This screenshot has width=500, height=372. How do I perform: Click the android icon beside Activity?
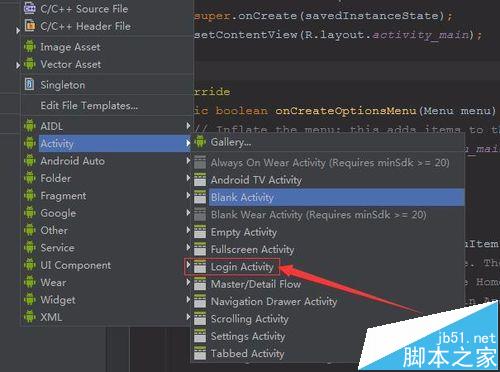point(30,143)
